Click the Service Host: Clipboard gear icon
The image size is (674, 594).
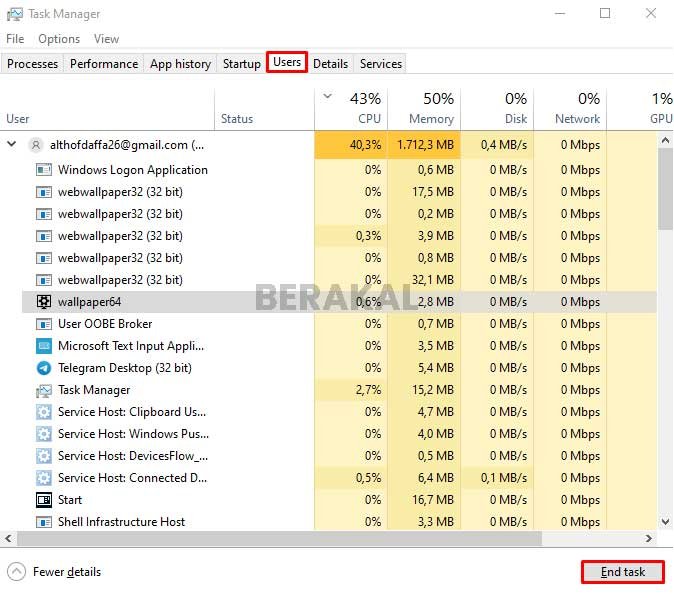coord(43,412)
